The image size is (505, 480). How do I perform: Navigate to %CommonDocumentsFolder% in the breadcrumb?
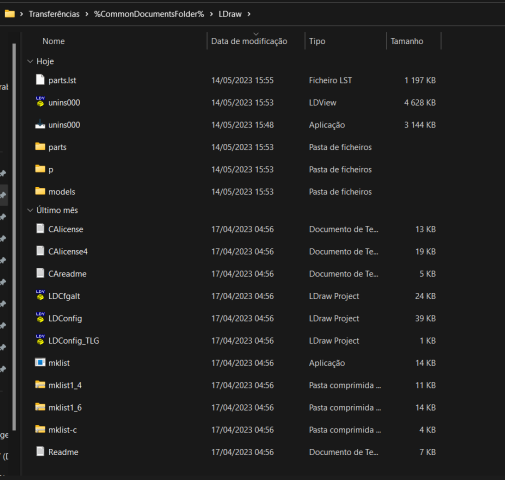(x=149, y=14)
